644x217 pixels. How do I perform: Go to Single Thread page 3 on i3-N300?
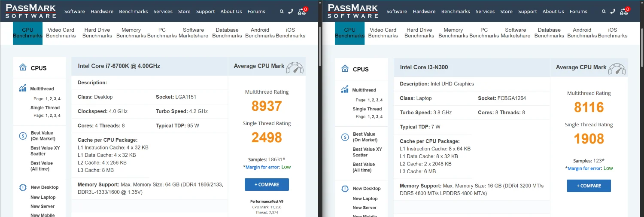click(377, 116)
